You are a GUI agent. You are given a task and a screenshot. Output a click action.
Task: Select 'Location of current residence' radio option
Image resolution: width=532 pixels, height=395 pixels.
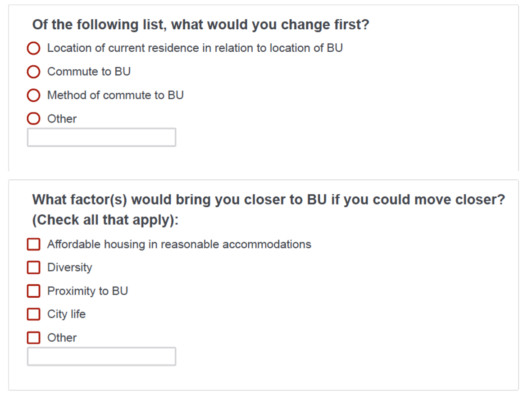(33, 48)
